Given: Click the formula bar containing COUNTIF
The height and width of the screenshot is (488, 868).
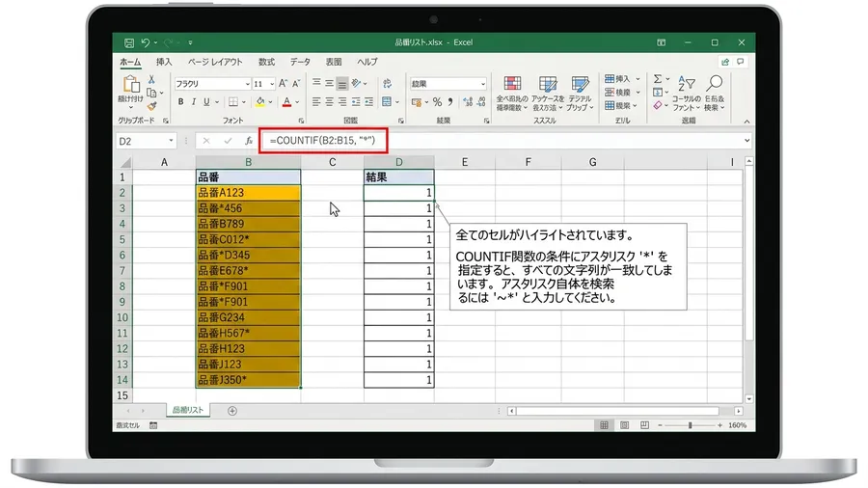Looking at the screenshot, I should [507, 141].
